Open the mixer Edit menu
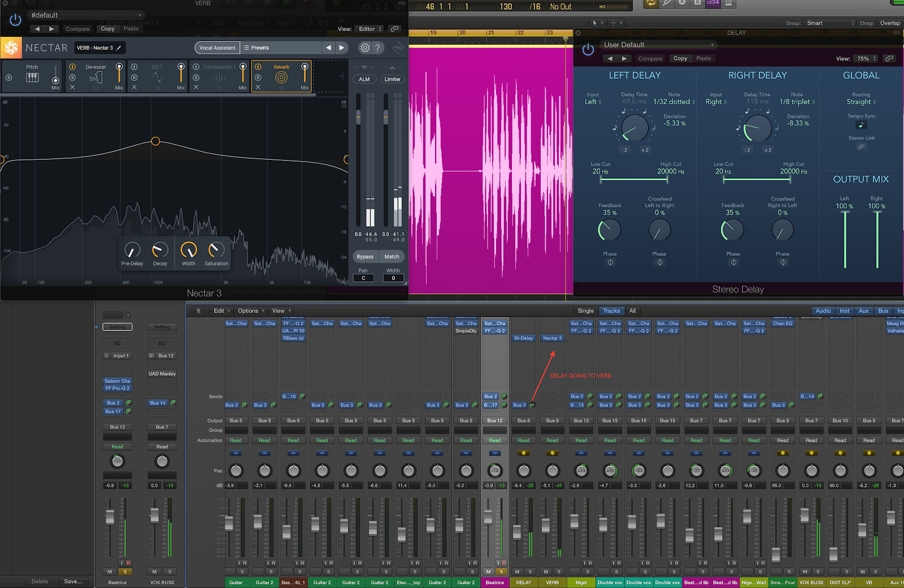Viewport: 904px width, 588px height. click(x=221, y=311)
